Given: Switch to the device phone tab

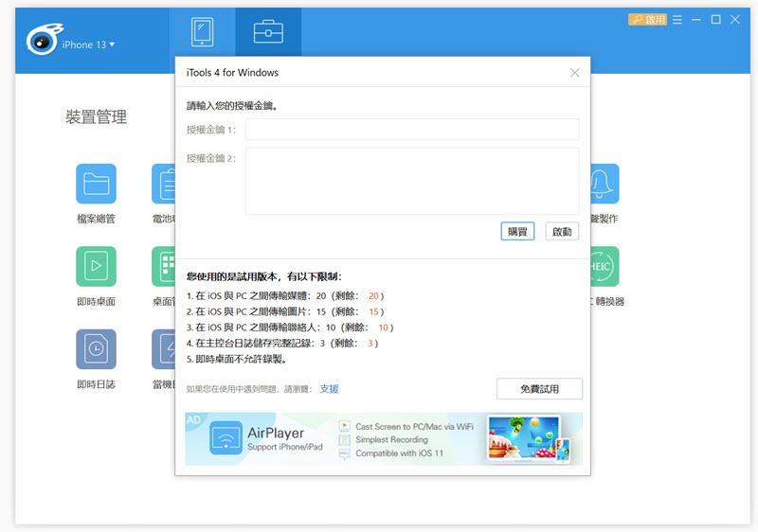Looking at the screenshot, I should coord(202,32).
